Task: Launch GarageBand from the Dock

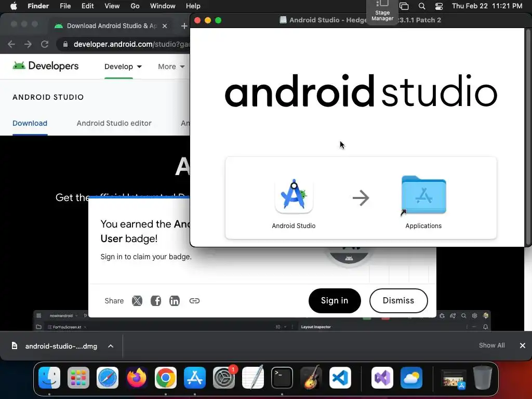Action: 311,378
